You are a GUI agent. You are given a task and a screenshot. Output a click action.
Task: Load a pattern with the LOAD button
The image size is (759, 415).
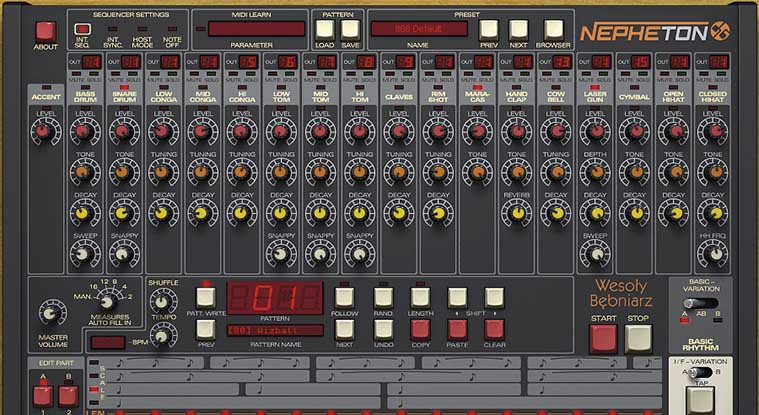pos(325,30)
